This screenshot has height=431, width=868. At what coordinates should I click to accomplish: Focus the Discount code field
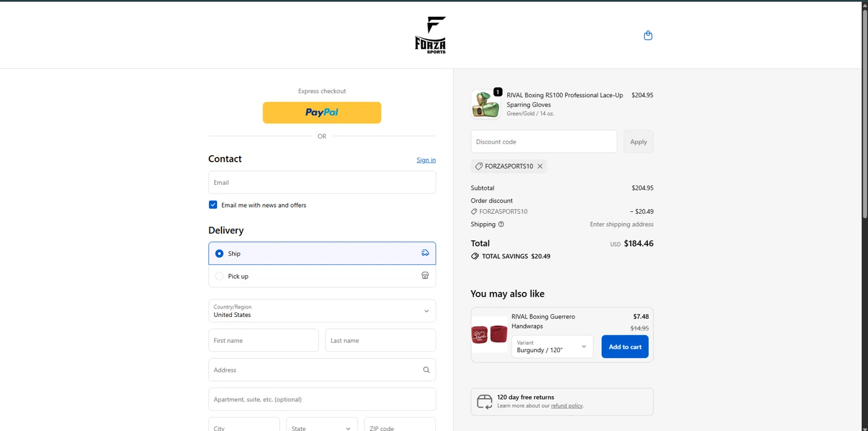pyautogui.click(x=544, y=141)
